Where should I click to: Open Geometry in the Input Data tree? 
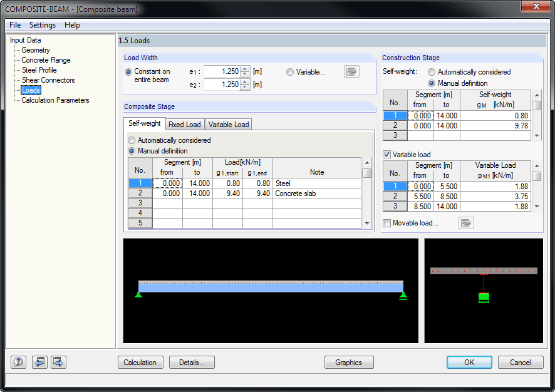(x=36, y=50)
